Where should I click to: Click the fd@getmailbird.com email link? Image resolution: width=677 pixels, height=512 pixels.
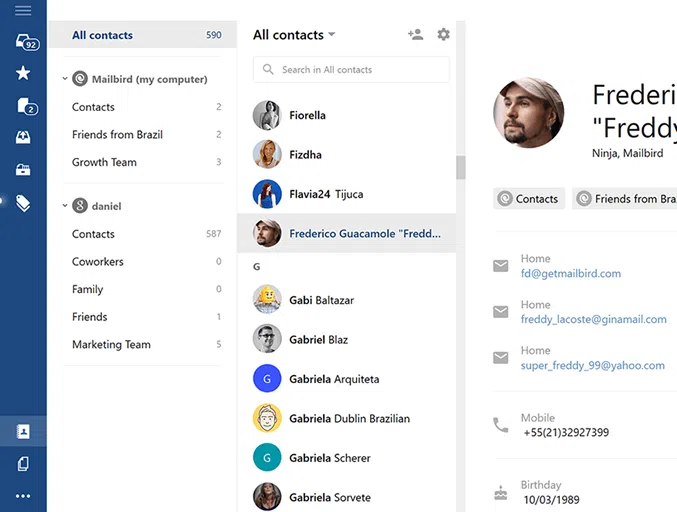pyautogui.click(x=570, y=273)
